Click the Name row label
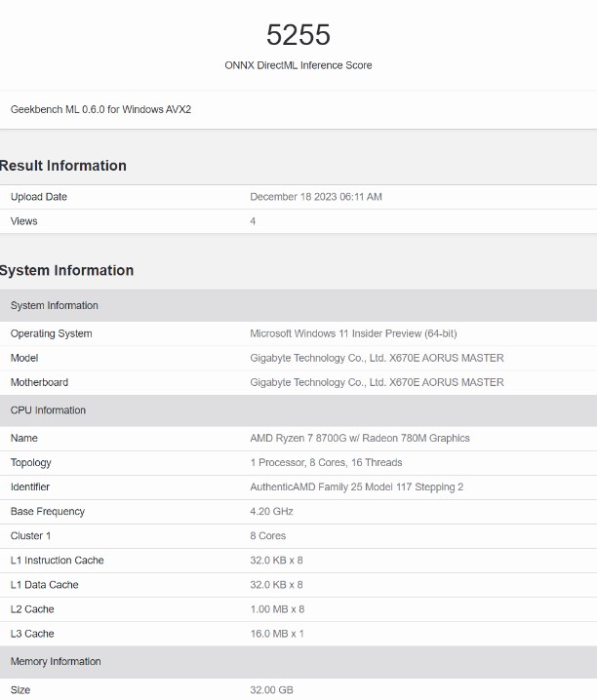 [24, 438]
